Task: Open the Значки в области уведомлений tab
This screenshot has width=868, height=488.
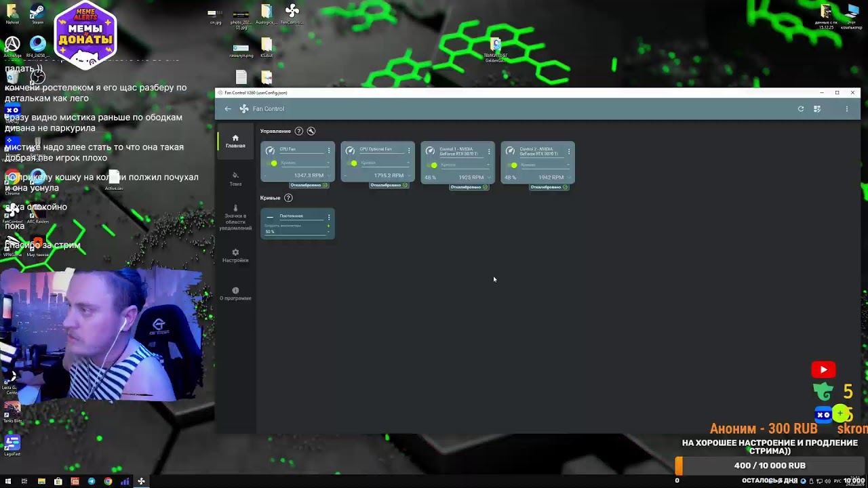Action: [x=235, y=218]
